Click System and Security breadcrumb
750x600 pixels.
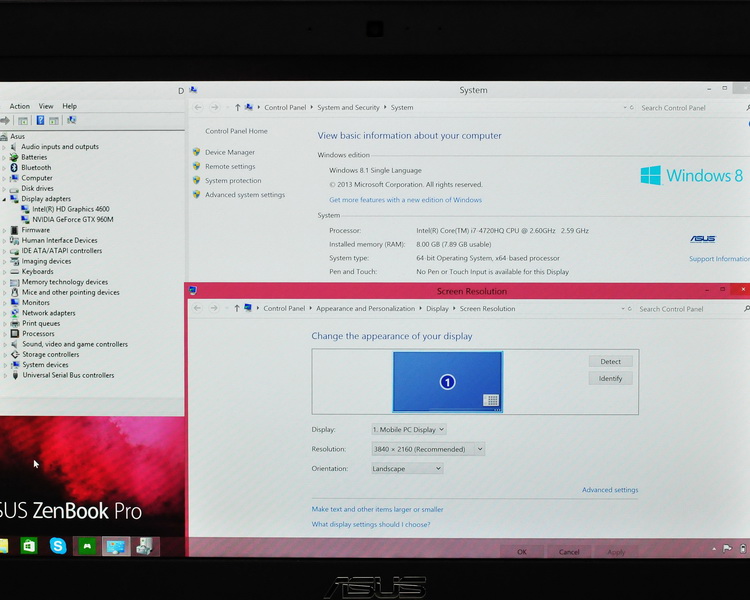[348, 108]
